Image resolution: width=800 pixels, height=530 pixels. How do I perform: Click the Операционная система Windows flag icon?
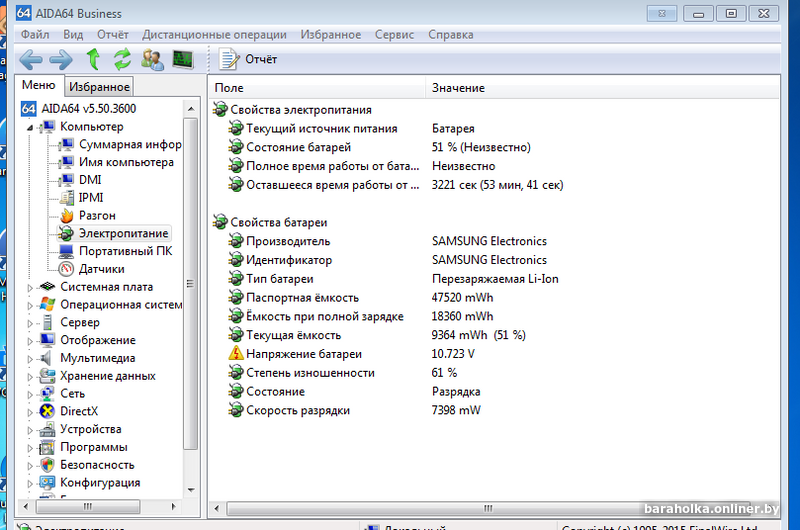47,305
